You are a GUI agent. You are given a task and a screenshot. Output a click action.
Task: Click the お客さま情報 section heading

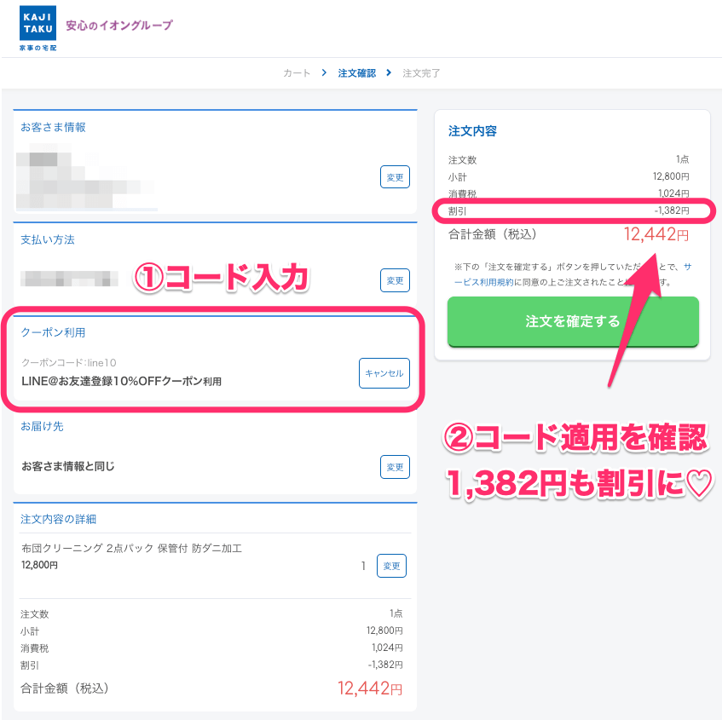[x=53, y=127]
